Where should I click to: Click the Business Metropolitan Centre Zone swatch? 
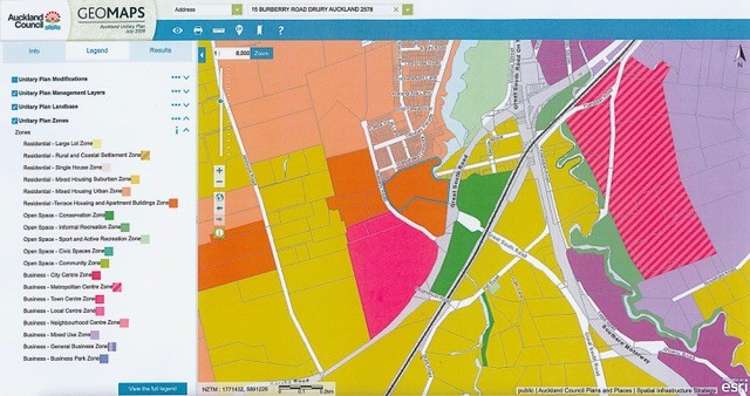pos(117,287)
